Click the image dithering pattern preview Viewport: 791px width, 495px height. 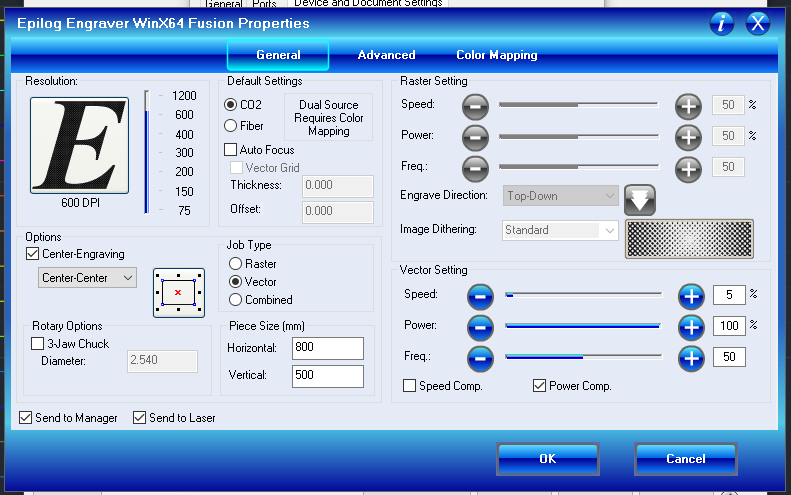(x=689, y=239)
